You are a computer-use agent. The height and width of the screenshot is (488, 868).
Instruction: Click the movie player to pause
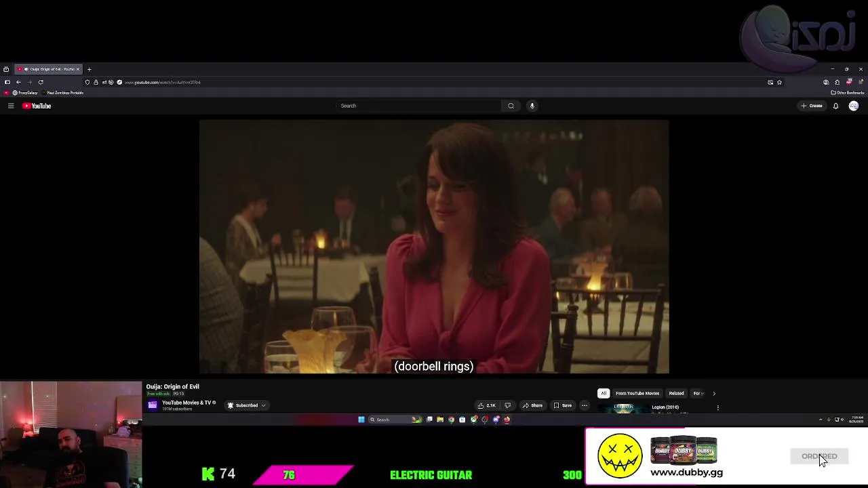[x=434, y=247]
